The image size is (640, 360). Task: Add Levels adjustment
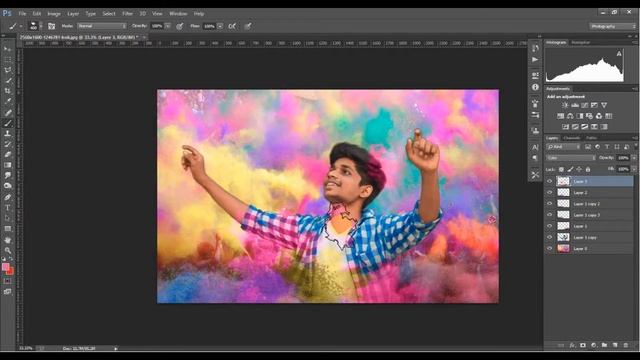pos(575,105)
